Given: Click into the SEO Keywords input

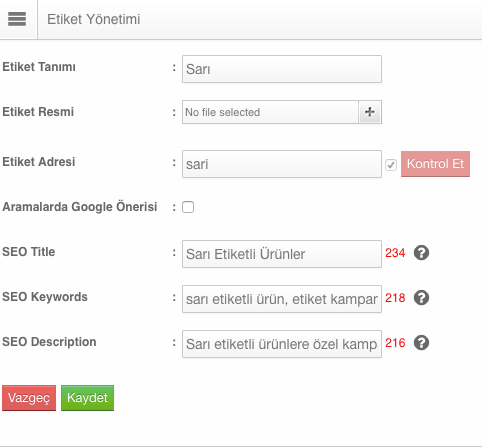Looking at the screenshot, I should pyautogui.click(x=282, y=299).
